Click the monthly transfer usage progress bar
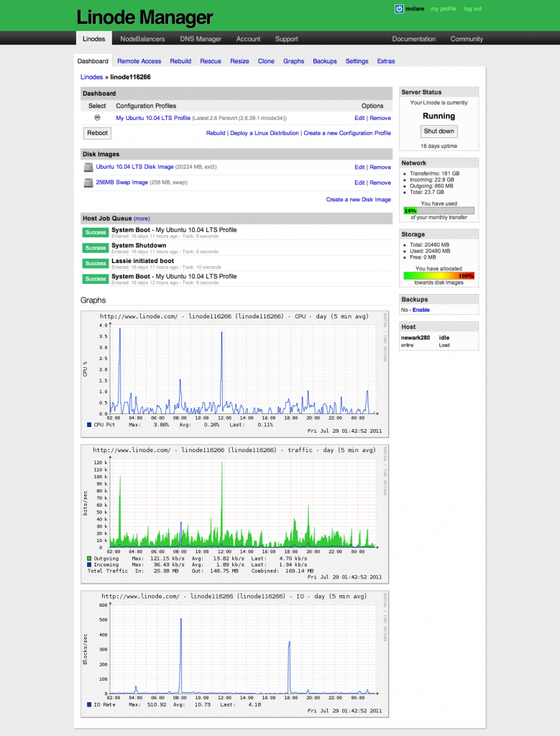Image resolution: width=560 pixels, height=736 pixels. tap(439, 211)
